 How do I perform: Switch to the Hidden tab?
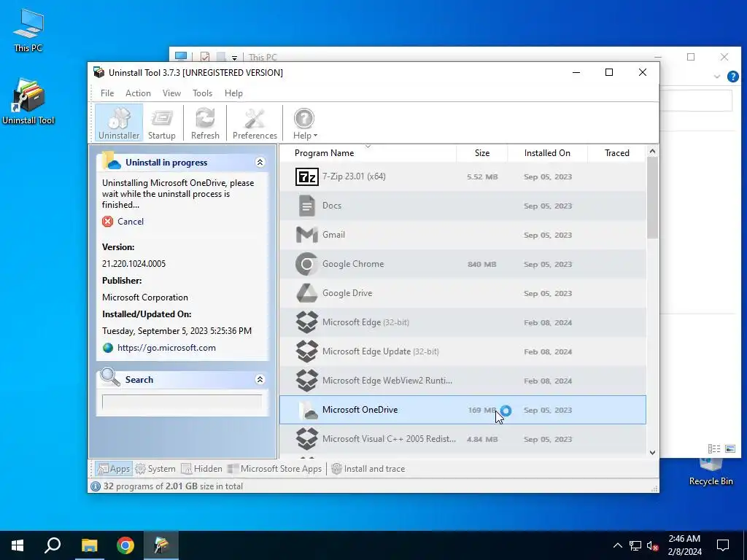pyautogui.click(x=201, y=469)
